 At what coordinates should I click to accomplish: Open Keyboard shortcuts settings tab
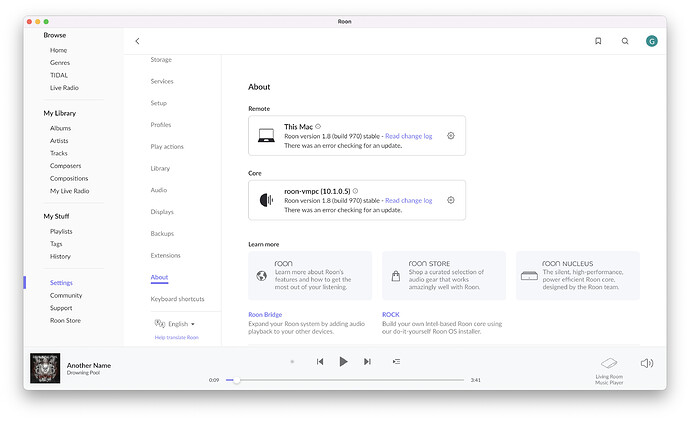[x=177, y=299]
